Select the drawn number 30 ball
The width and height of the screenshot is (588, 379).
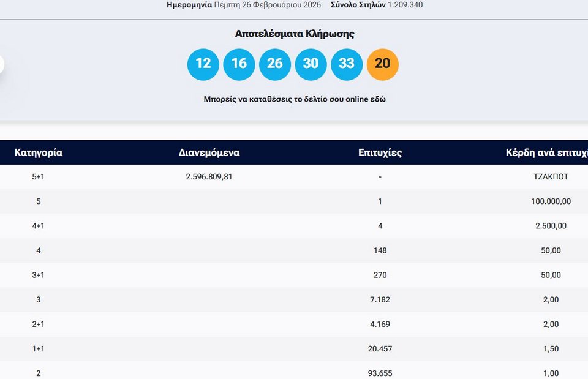311,64
